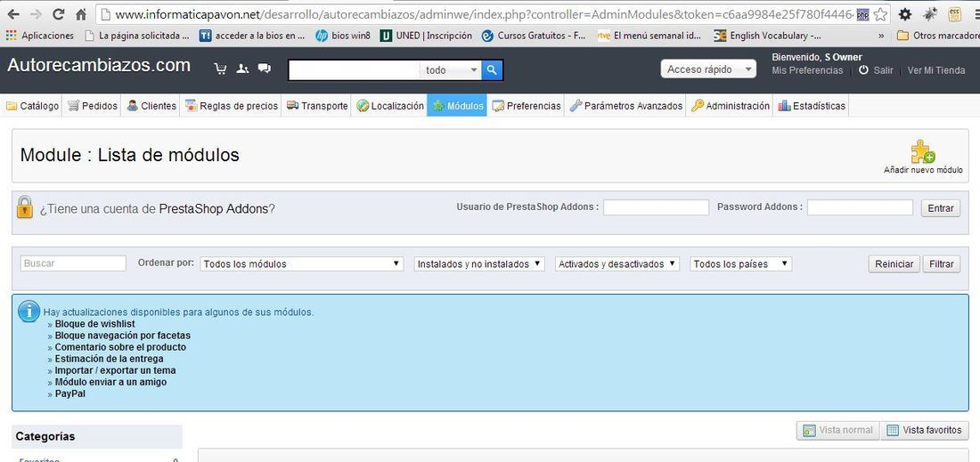Open the 'Todos los países' dropdown
980x462 pixels.
(740, 264)
